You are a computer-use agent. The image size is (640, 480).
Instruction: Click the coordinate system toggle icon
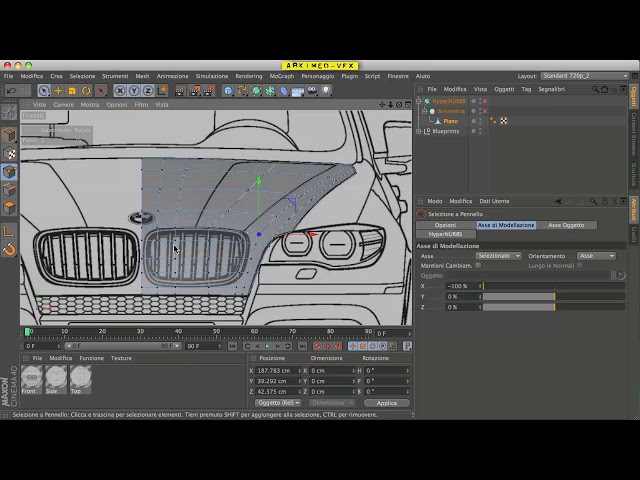pos(162,91)
